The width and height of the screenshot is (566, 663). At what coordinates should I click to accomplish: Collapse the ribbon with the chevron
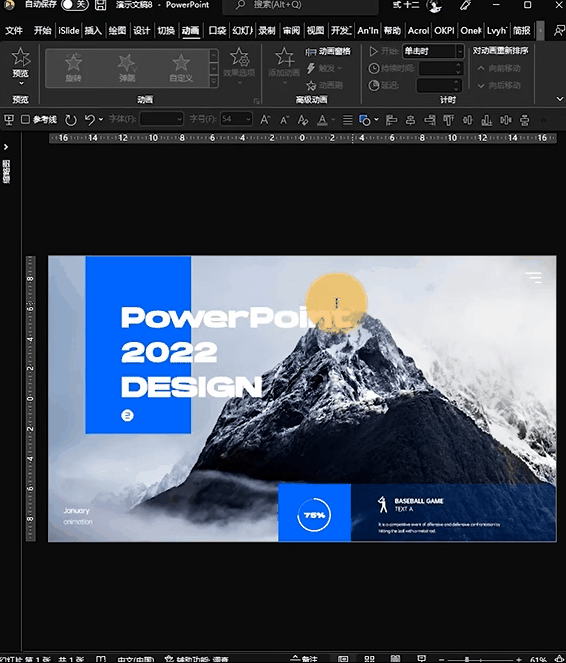560,99
